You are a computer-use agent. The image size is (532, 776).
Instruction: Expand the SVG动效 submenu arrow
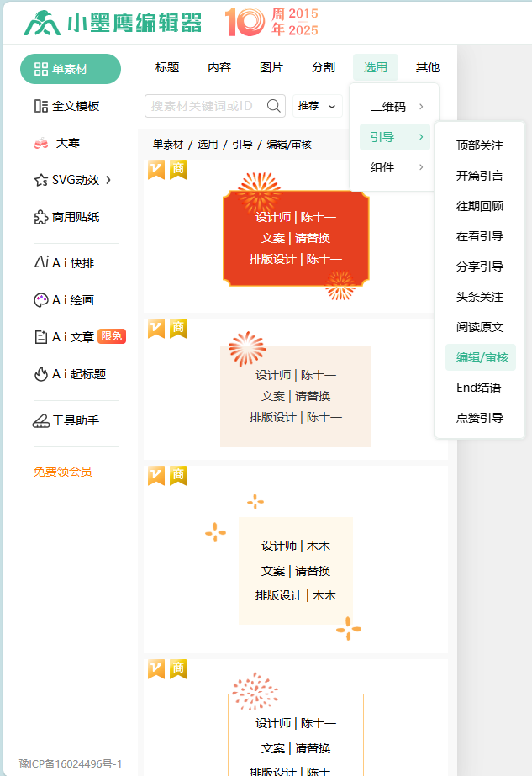(108, 180)
